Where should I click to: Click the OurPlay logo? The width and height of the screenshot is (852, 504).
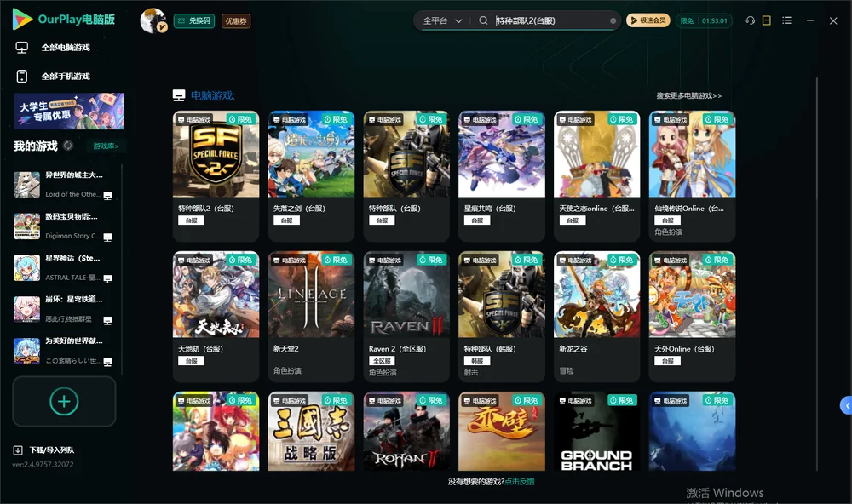64,20
